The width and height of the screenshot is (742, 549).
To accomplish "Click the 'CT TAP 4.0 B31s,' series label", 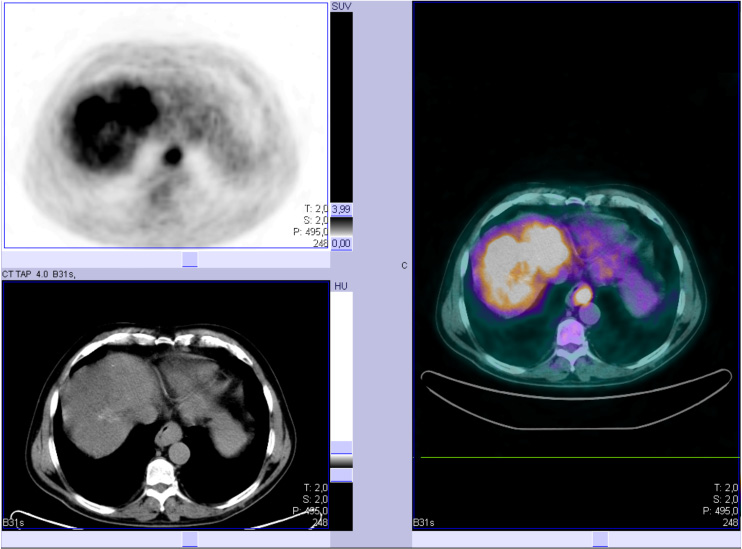I will coord(39,274).
